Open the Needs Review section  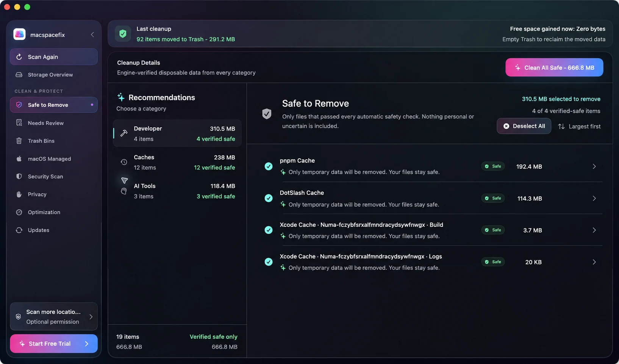click(x=54, y=123)
